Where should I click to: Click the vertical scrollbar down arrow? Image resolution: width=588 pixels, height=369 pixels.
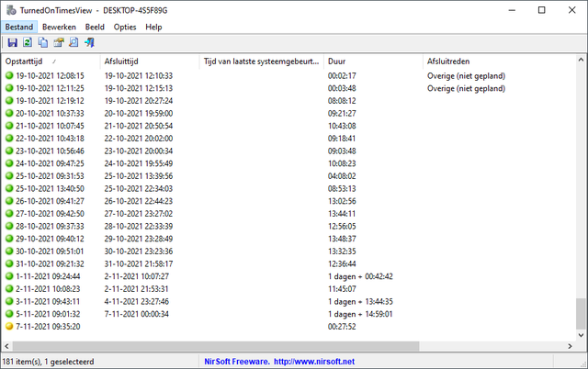pos(581,335)
